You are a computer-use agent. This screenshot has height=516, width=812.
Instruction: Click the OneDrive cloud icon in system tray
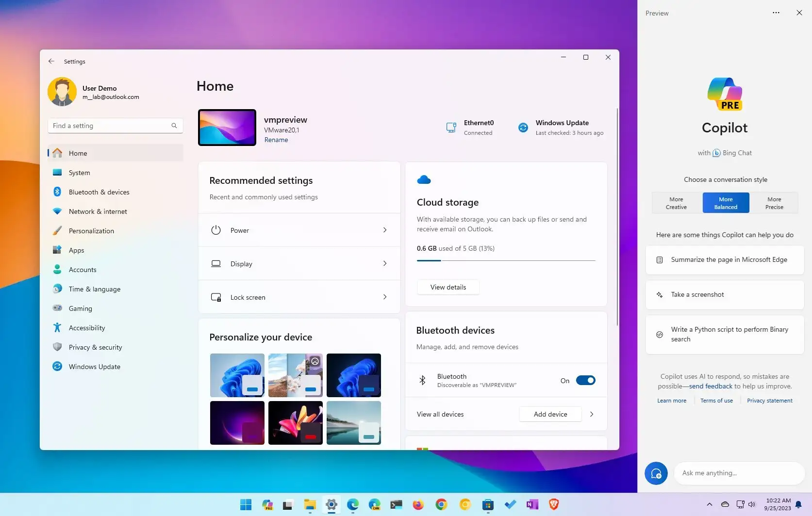pyautogui.click(x=725, y=504)
